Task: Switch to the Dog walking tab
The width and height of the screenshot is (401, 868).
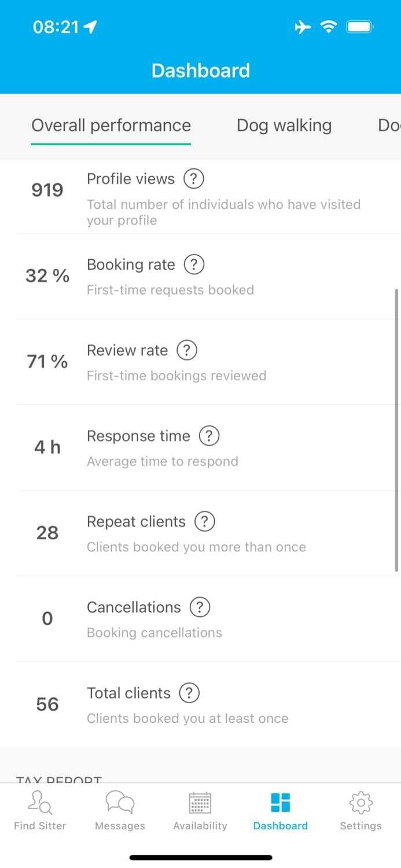Action: tap(284, 126)
